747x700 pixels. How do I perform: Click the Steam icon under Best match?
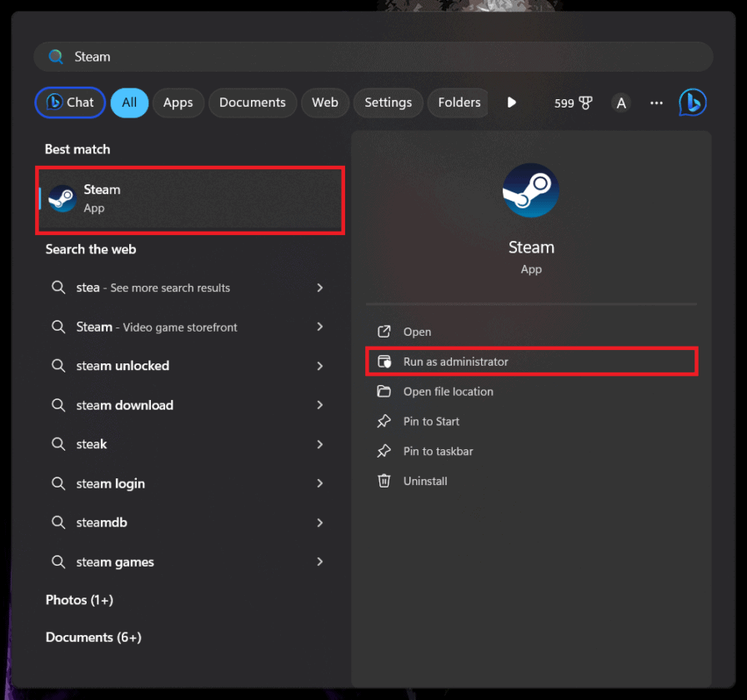point(62,199)
